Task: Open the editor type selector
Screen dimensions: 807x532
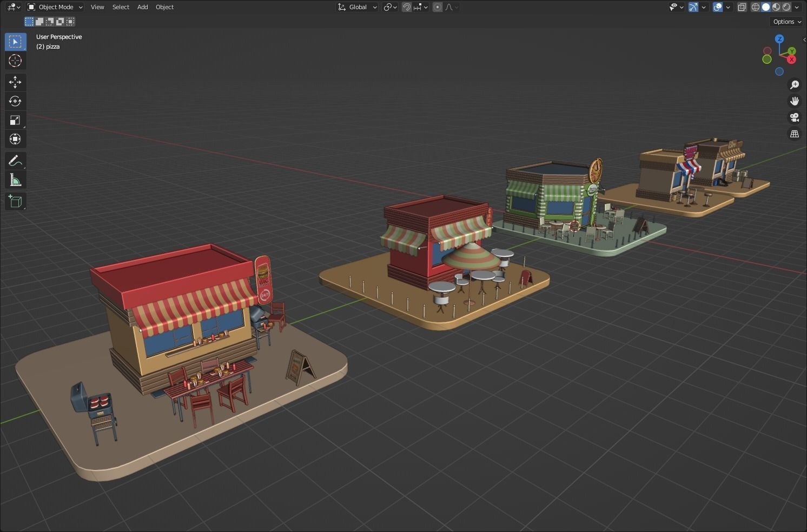Action: point(14,7)
